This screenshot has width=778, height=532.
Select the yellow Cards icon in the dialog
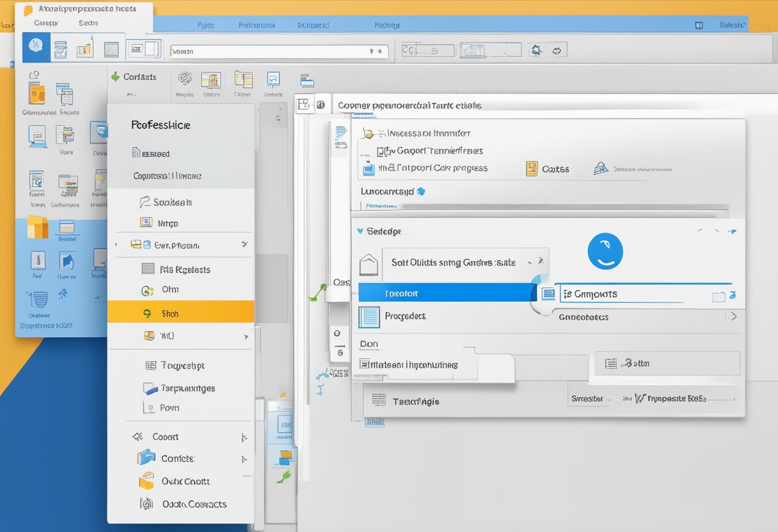click(530, 169)
